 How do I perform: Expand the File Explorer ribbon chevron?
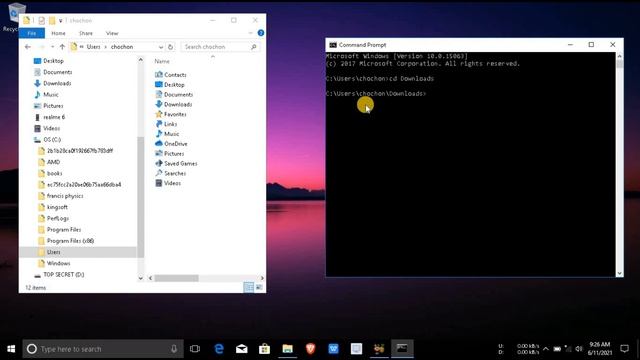tap(251, 33)
